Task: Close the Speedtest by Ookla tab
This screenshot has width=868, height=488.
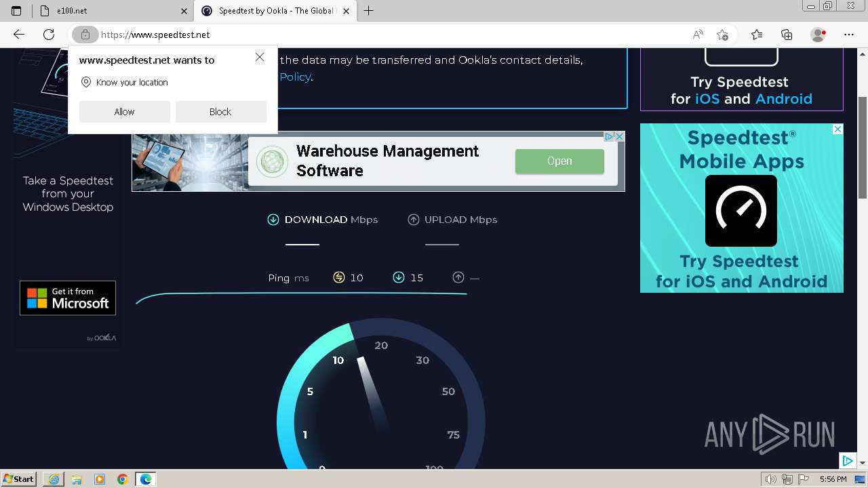Action: [347, 11]
